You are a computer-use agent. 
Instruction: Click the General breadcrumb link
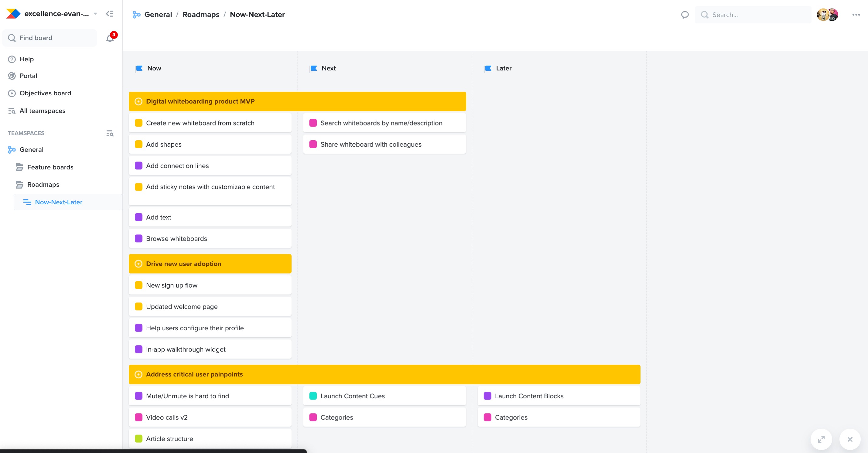(x=158, y=15)
